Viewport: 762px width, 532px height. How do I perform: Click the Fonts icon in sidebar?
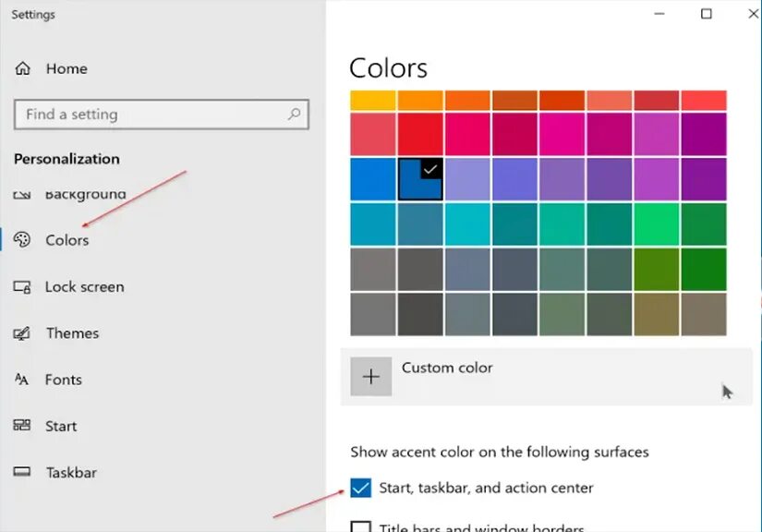[23, 380]
